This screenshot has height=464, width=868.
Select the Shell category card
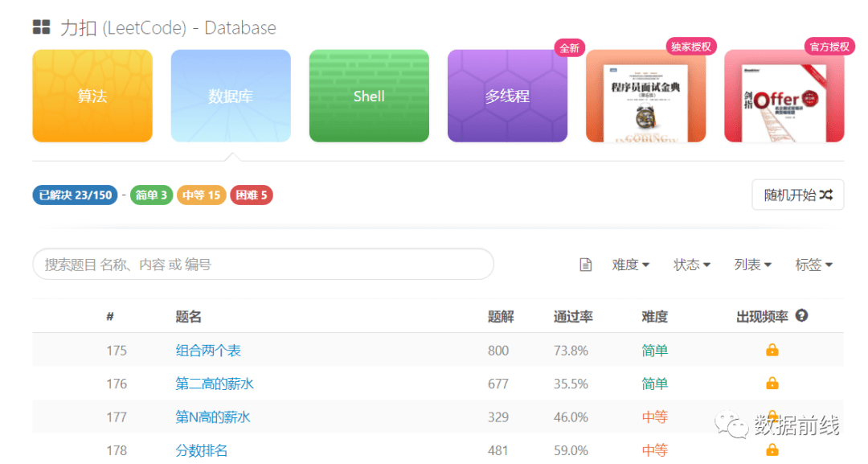(x=369, y=96)
